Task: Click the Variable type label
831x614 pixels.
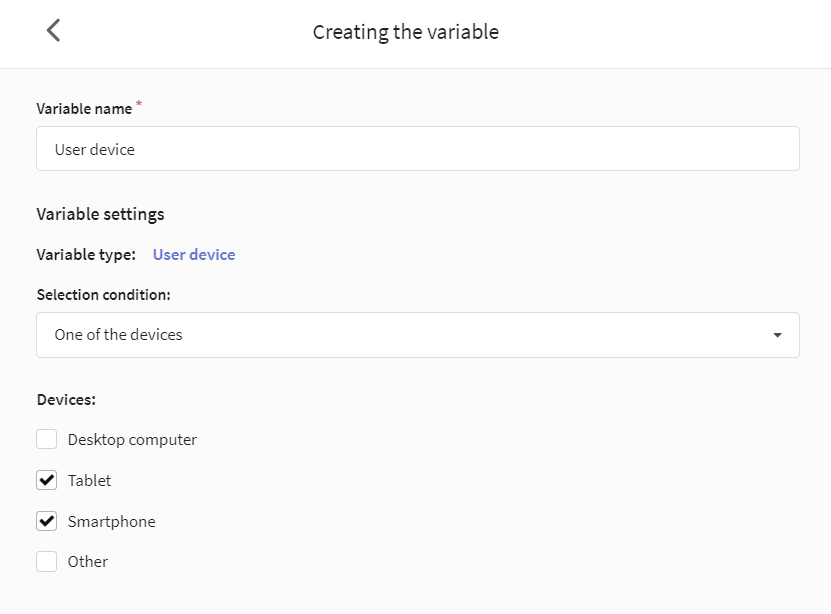Action: pyautogui.click(x=86, y=255)
